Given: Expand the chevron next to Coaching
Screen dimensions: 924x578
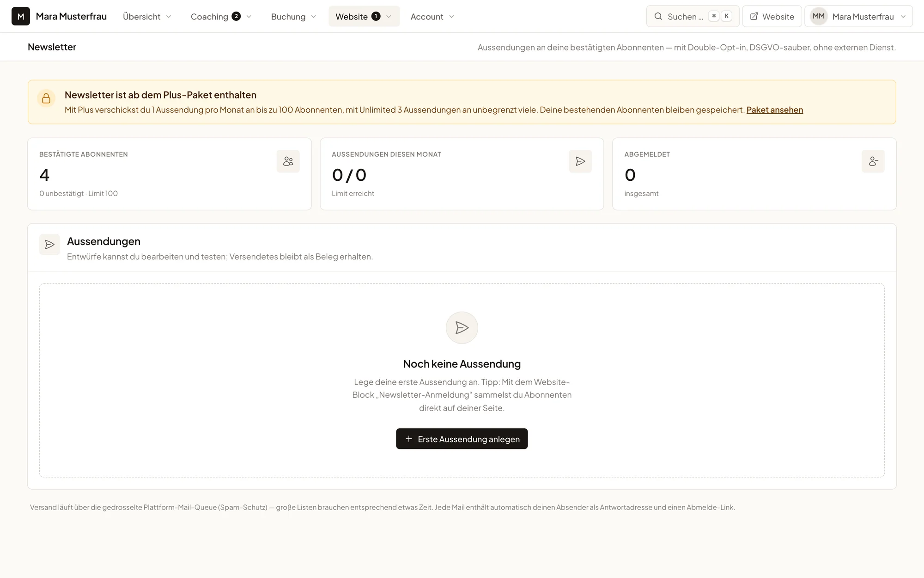Looking at the screenshot, I should coord(249,17).
